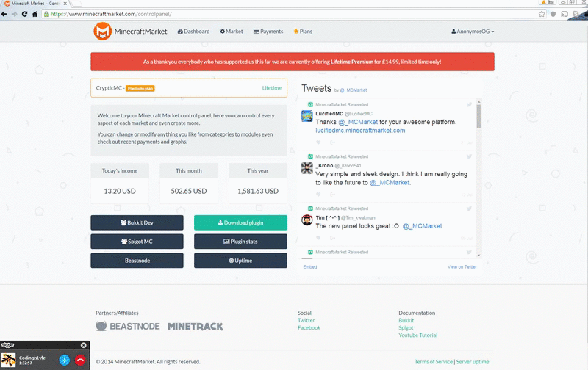Screen dimensions: 588x370
Task: Click the Embed link under tweets
Action: click(x=310, y=267)
